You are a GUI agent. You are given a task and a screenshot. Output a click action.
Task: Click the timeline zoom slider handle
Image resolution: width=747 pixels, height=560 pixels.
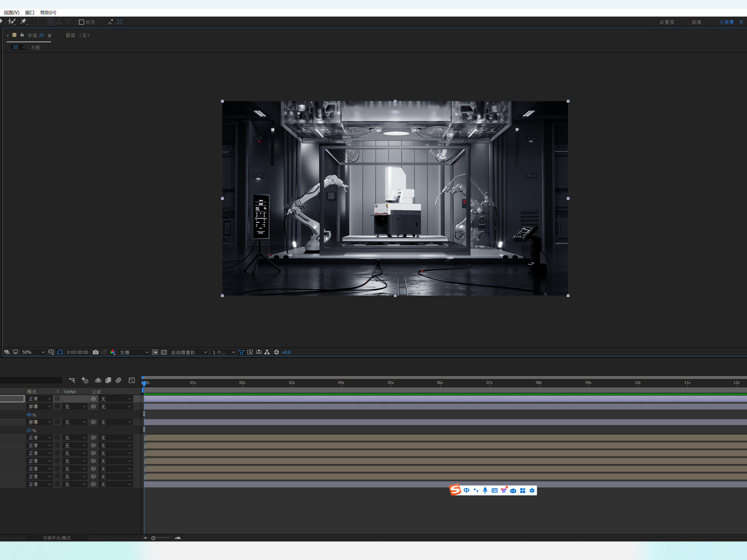153,538
